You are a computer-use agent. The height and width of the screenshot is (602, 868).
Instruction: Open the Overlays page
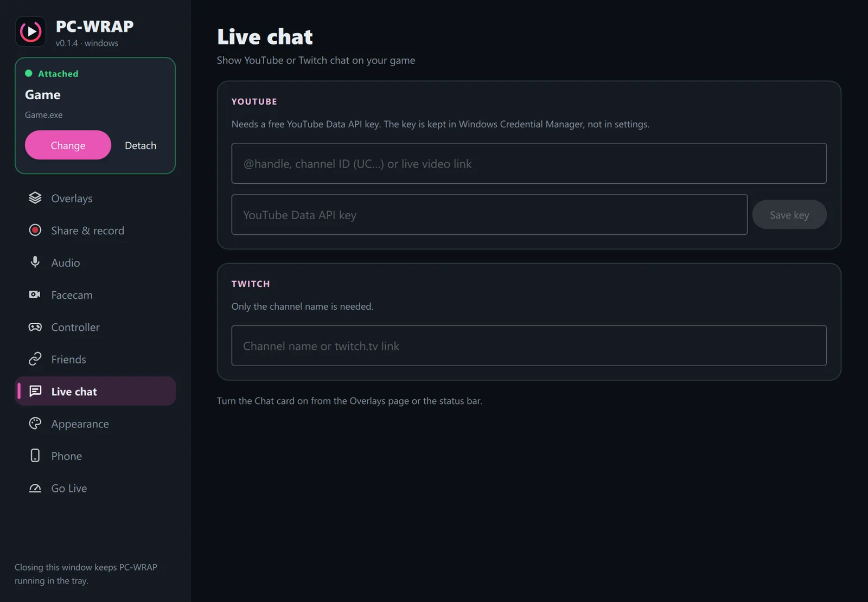click(95, 198)
